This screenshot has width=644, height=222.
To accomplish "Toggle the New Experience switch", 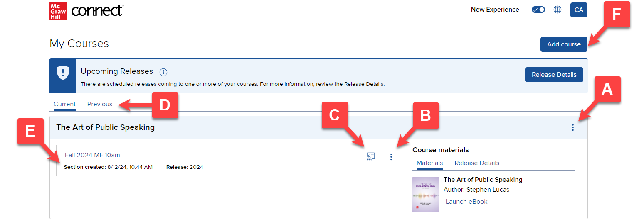I will [538, 10].
